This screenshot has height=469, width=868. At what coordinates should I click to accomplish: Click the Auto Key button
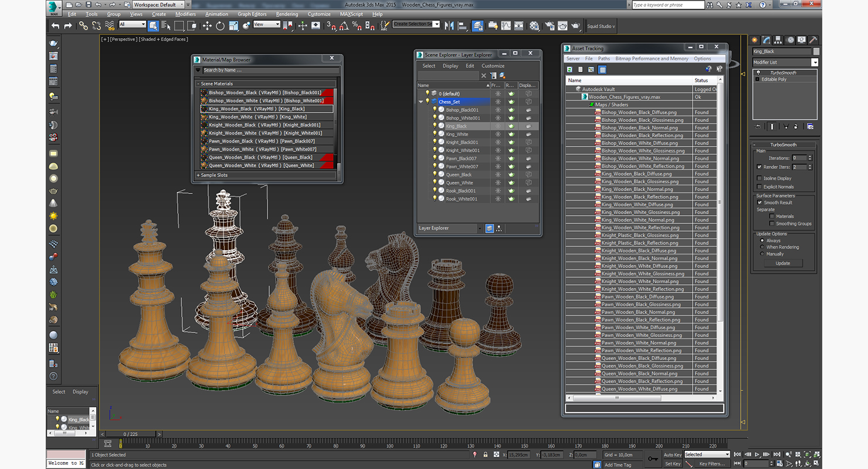673,455
